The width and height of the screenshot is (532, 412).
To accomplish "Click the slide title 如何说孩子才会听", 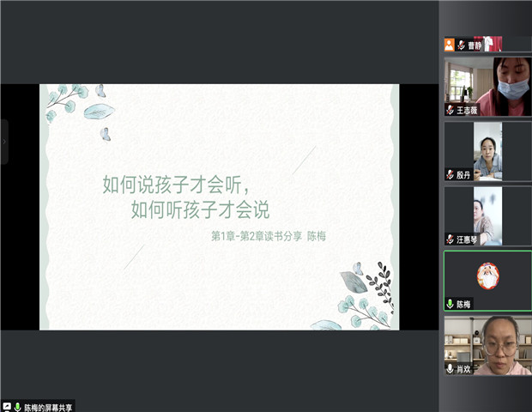I will tap(179, 184).
